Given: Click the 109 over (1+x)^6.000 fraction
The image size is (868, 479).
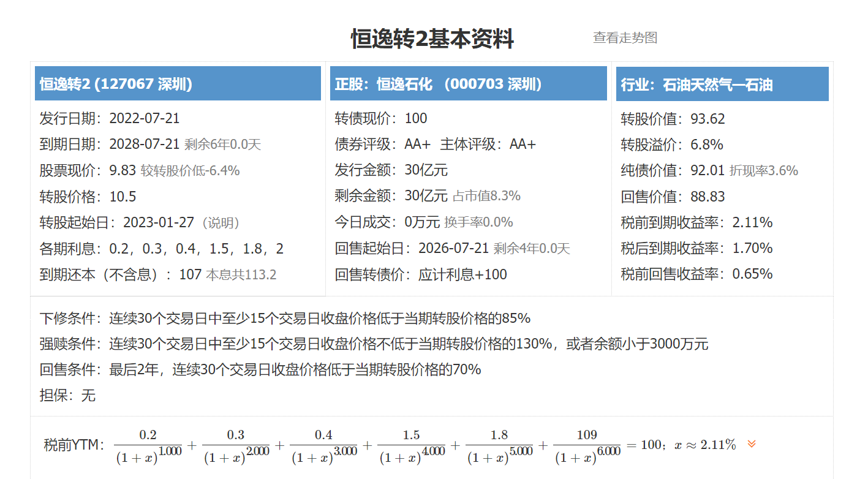Looking at the screenshot, I should click(587, 445).
